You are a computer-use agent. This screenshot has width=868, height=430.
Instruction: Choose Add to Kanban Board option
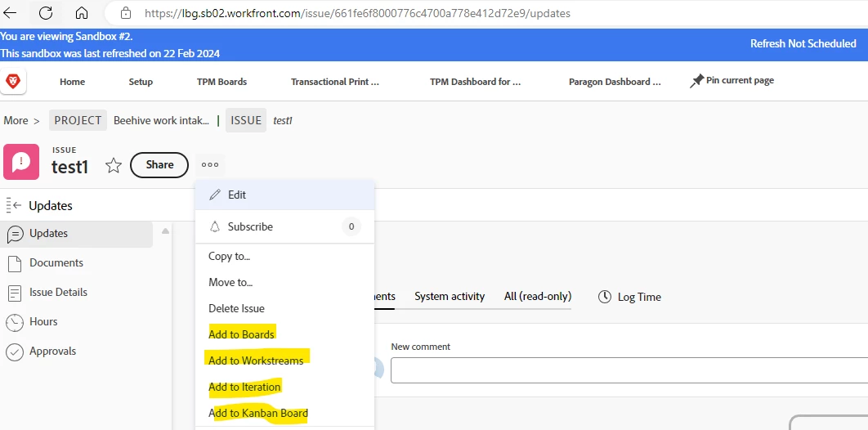click(258, 413)
